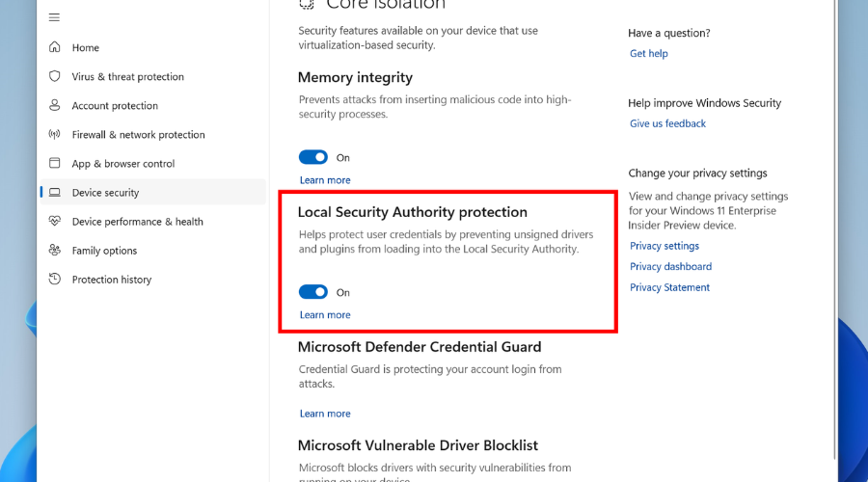Click the On label beside Memory integrity toggle
This screenshot has width=868, height=482.
[x=343, y=158]
